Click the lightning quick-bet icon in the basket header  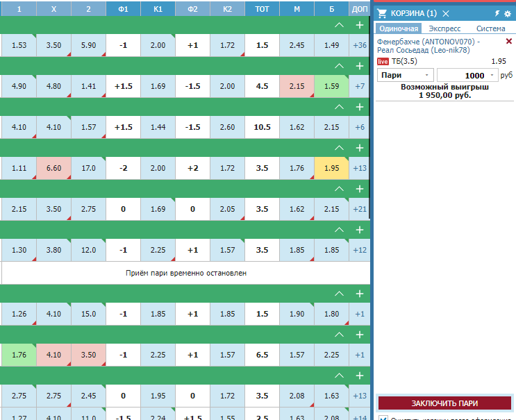pyautogui.click(x=497, y=14)
